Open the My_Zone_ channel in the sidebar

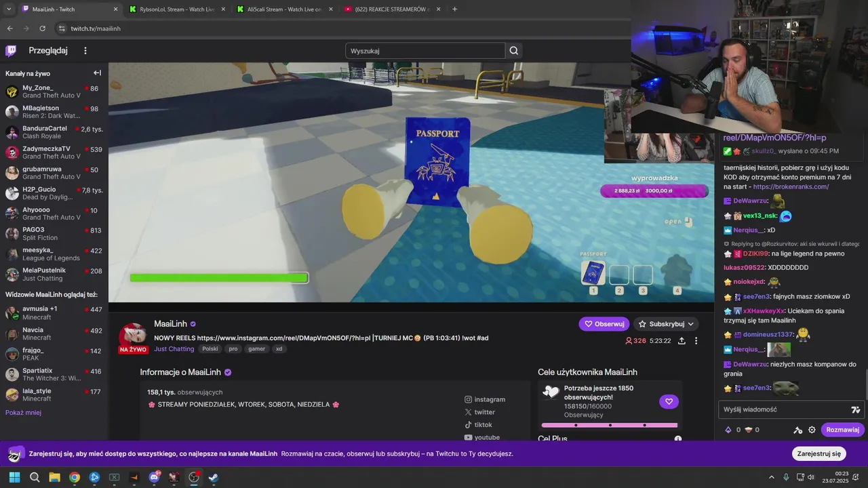click(x=54, y=91)
